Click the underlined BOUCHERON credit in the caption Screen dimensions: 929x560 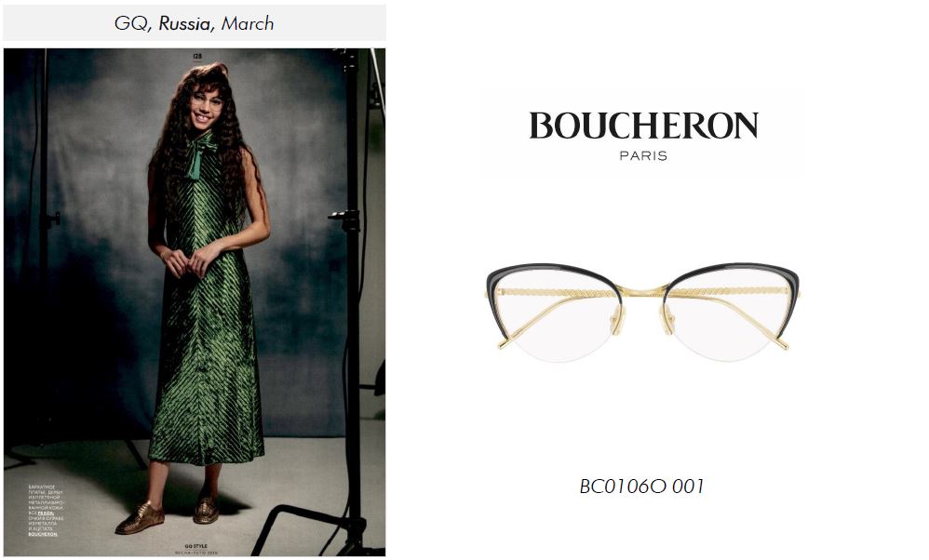(x=43, y=535)
